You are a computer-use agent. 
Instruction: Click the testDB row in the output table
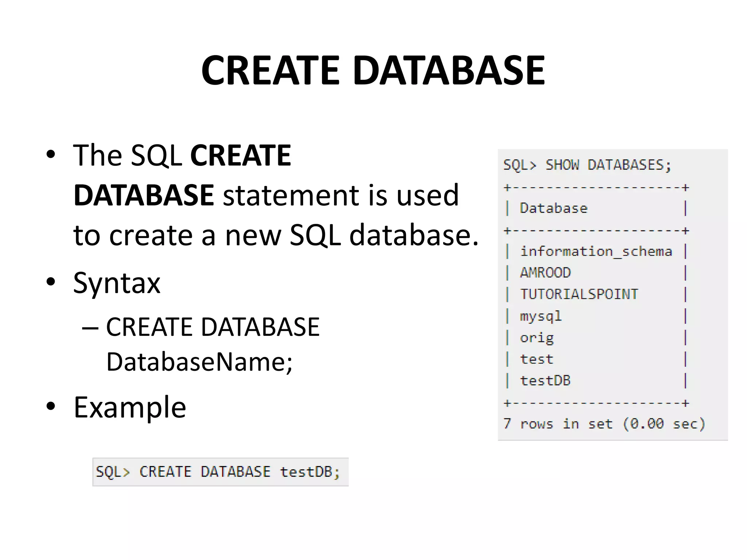coord(545,381)
